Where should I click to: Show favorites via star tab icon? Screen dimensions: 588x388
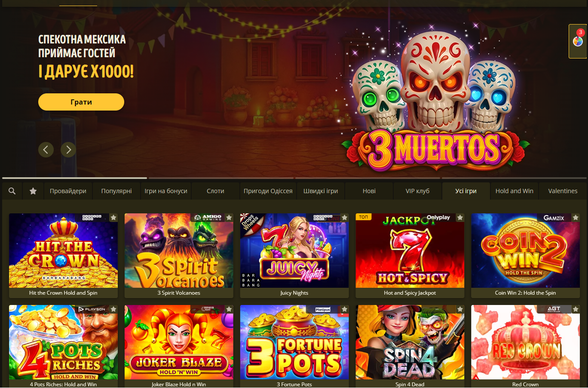[33, 191]
